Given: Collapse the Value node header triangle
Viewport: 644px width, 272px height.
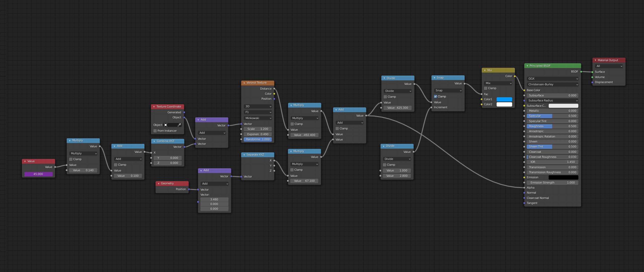Looking at the screenshot, I should coord(25,161).
